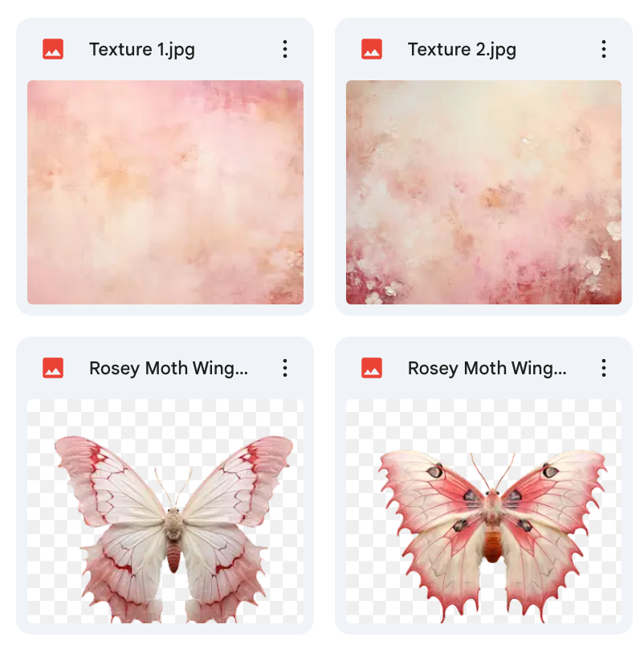Preview the pink moth with eye spots thumbnail
Image resolution: width=644 pixels, height=649 pixels.
point(484,511)
